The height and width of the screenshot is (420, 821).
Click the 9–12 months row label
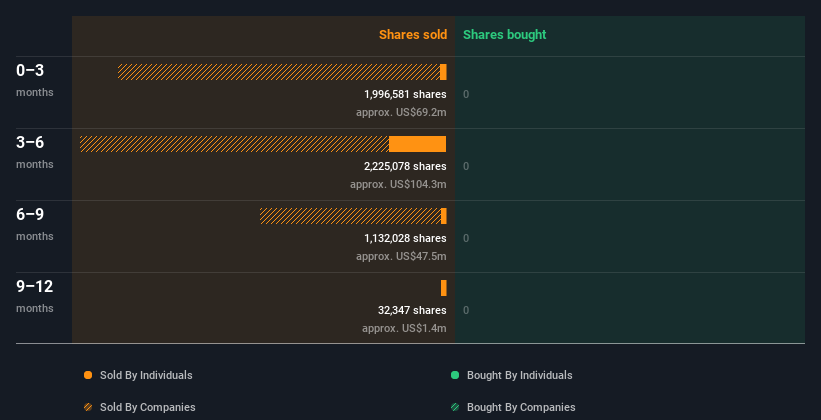(x=35, y=296)
